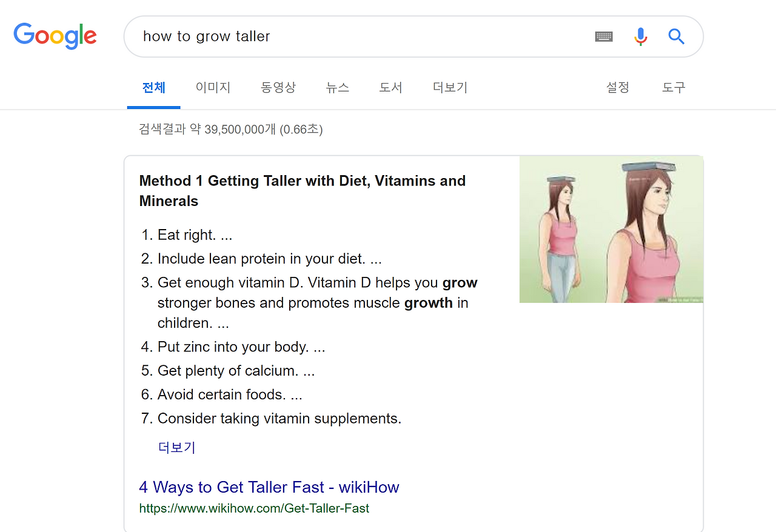Switch to the 이미지 tab
The image size is (776, 532).
coord(213,87)
